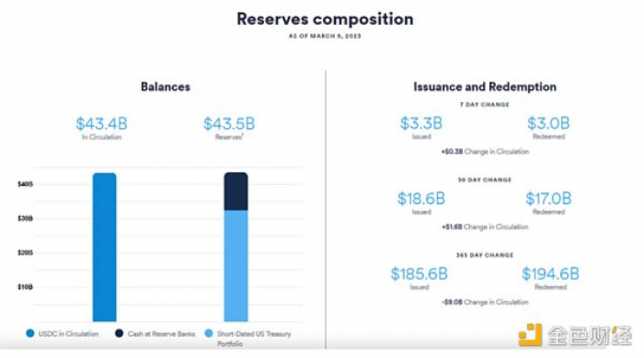Click the $43.5B Reserves figure

[x=229, y=123]
